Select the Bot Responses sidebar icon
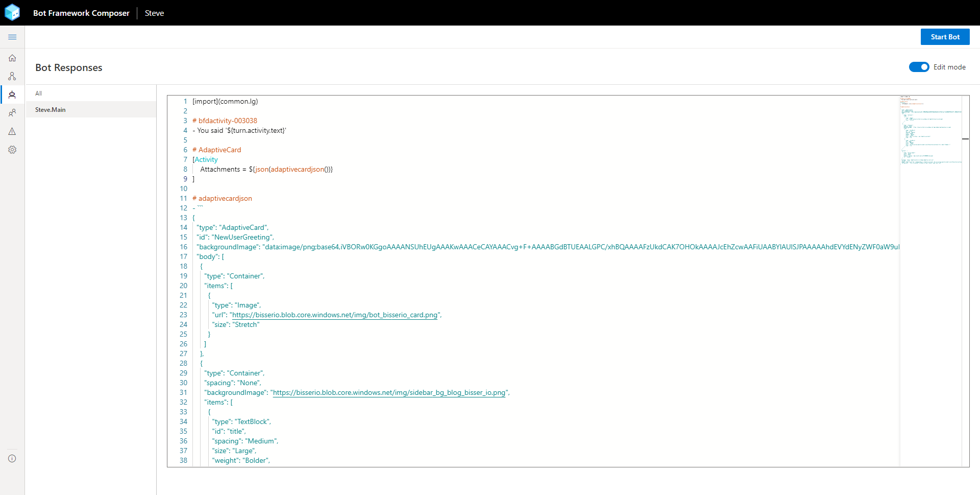Screen dimensions: 980x495 tap(12, 95)
